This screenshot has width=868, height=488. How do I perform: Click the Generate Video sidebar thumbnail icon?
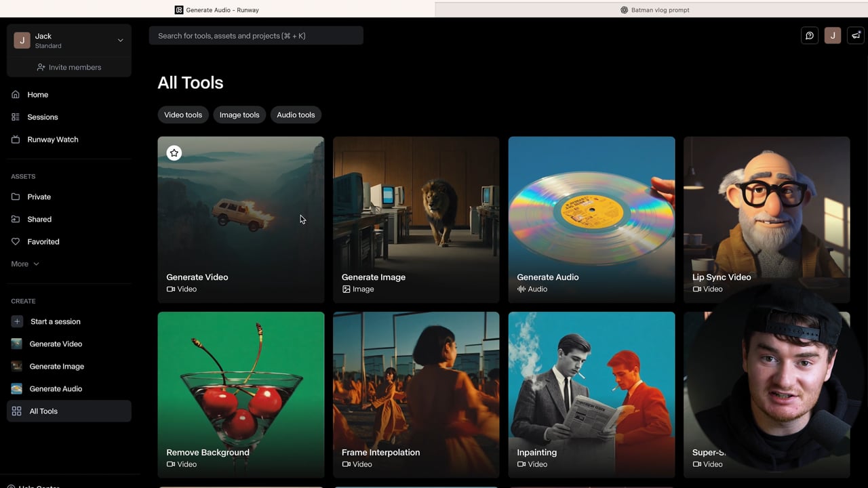(17, 344)
